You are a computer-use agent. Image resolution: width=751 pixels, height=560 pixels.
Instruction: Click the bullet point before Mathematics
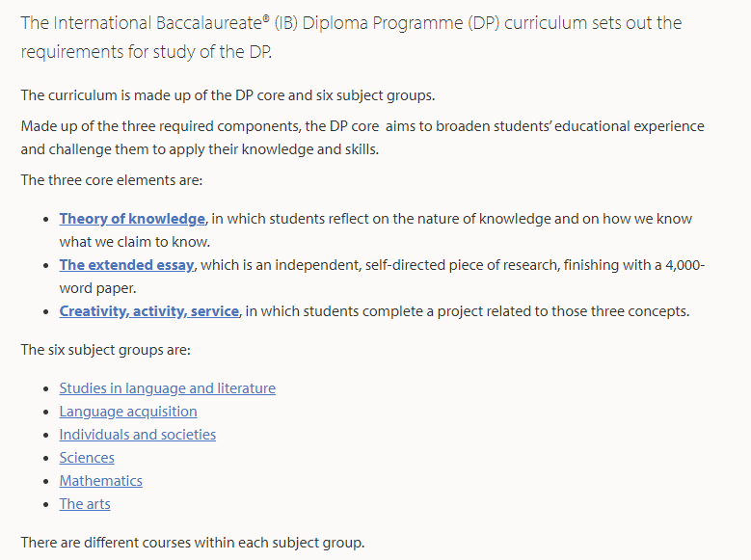tap(46, 481)
